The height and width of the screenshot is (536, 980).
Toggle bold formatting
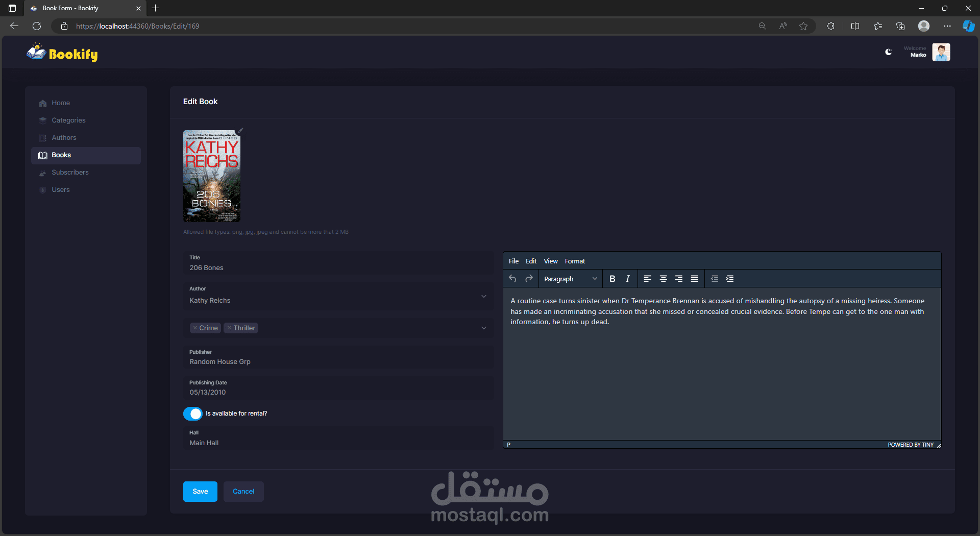(612, 279)
